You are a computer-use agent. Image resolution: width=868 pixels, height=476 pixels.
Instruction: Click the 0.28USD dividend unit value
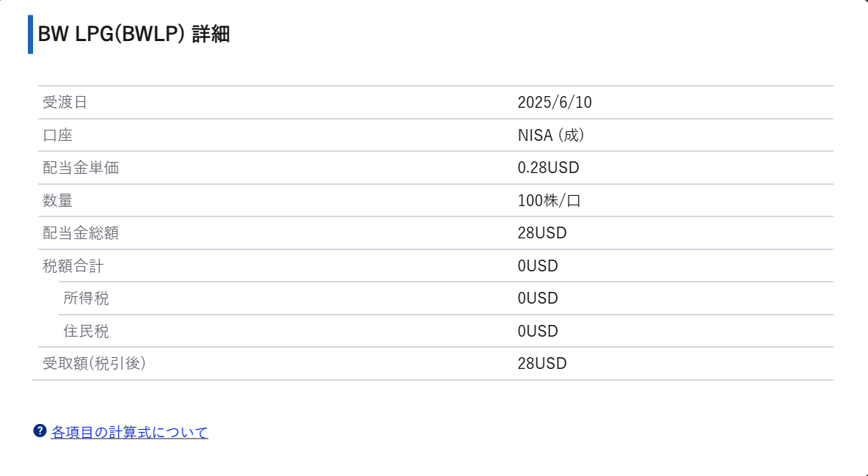click(549, 168)
